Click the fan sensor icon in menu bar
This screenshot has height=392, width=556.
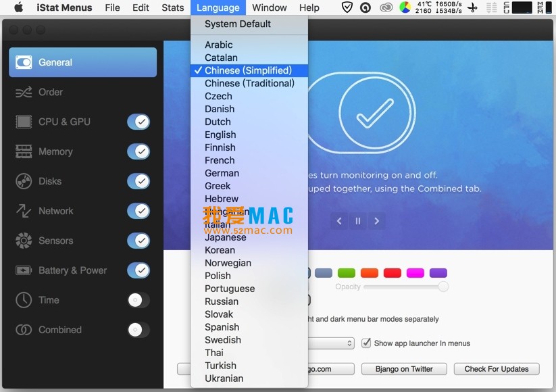473,7
